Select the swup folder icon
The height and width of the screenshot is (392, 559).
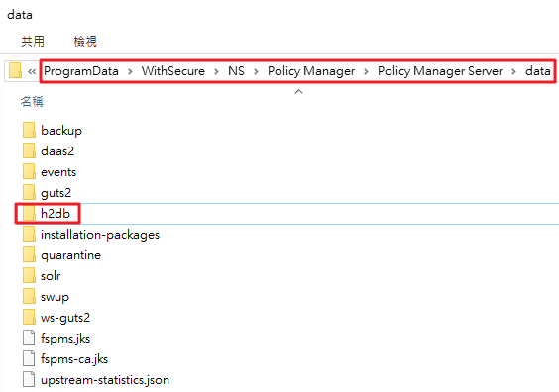point(29,296)
